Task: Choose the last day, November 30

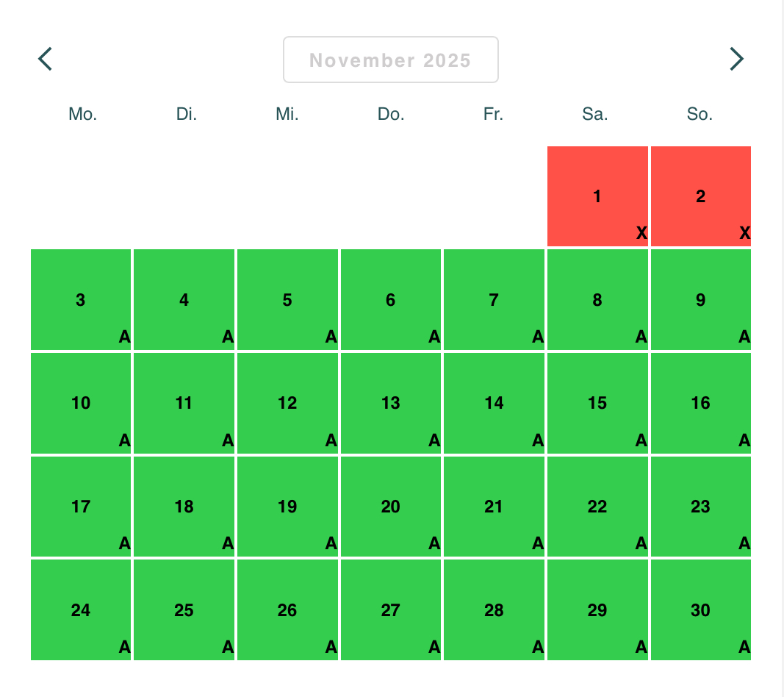Action: [700, 610]
